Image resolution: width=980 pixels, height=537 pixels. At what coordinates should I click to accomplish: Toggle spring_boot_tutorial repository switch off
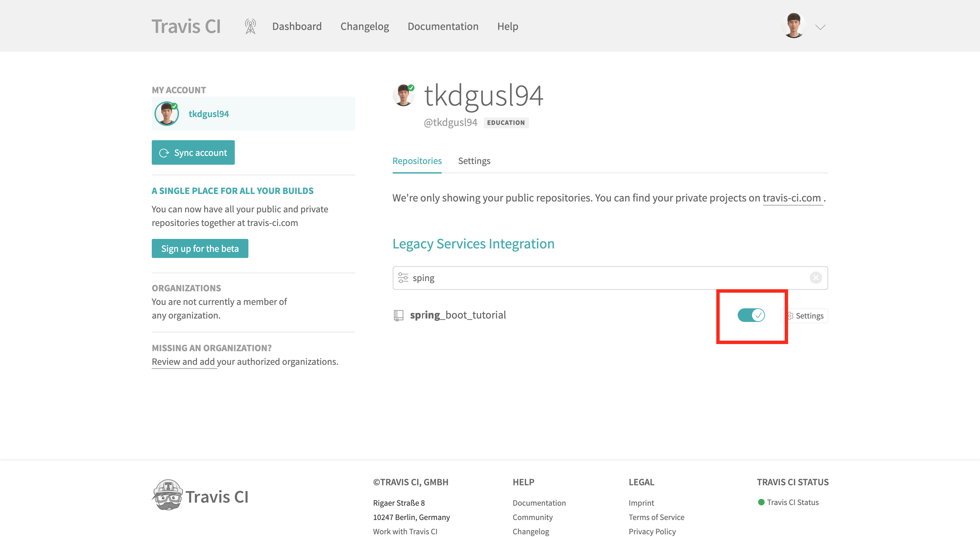tap(751, 315)
